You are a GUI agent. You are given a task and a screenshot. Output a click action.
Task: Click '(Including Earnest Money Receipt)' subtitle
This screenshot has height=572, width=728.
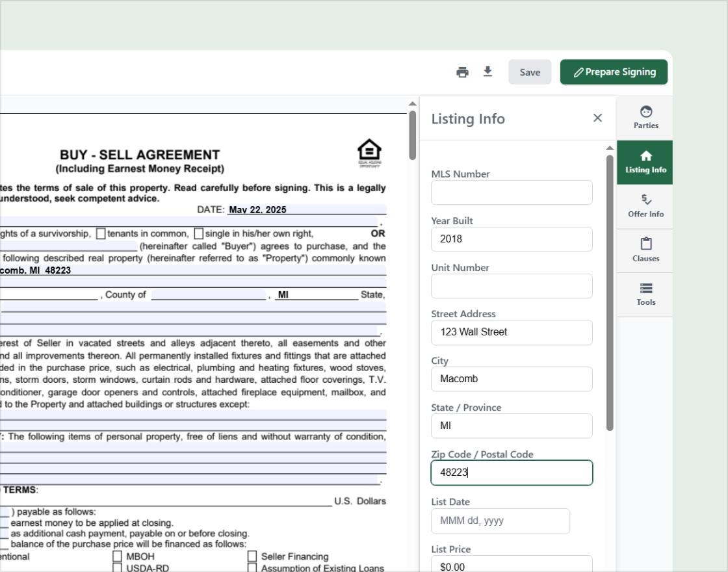point(140,168)
